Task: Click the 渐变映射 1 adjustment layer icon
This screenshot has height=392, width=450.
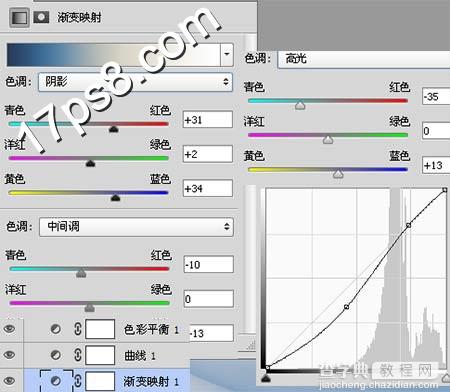Action: click(x=55, y=381)
